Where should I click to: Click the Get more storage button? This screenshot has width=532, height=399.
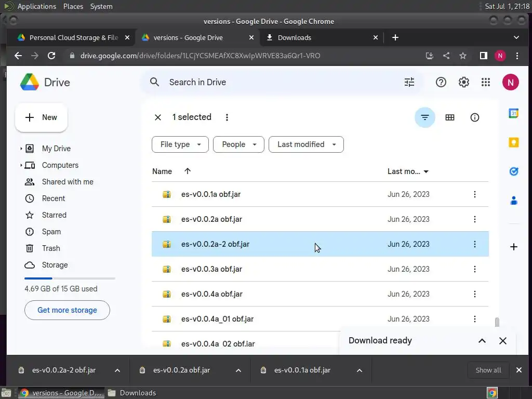[67, 310]
